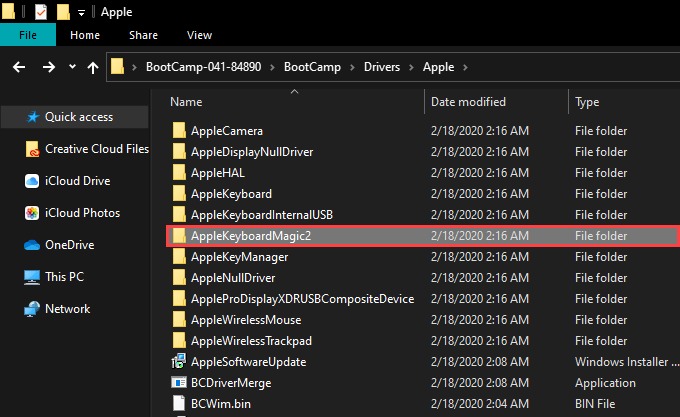Image resolution: width=680 pixels, height=417 pixels.
Task: Open the recent locations dropdown arrow
Action: coord(71,67)
